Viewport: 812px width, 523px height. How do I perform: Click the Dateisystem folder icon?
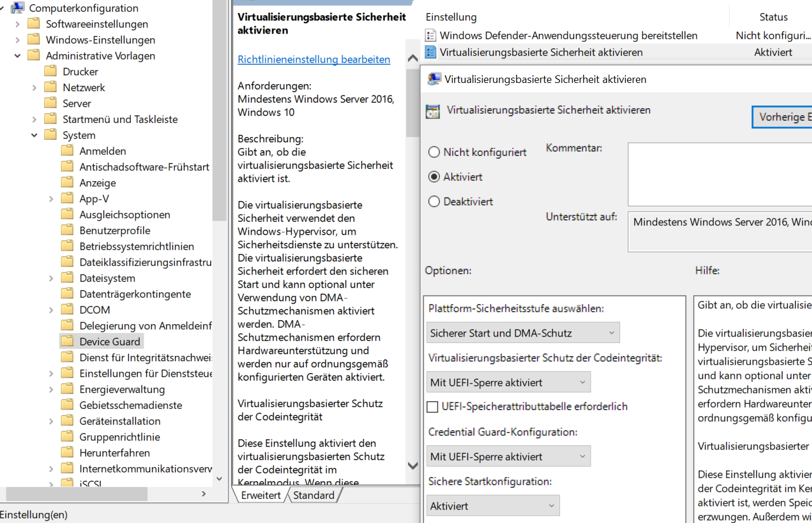pos(67,278)
